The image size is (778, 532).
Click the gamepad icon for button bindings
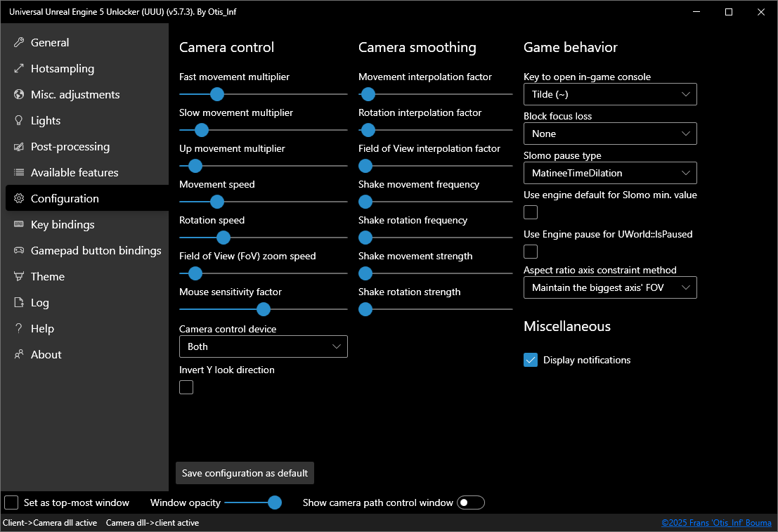[19, 251]
